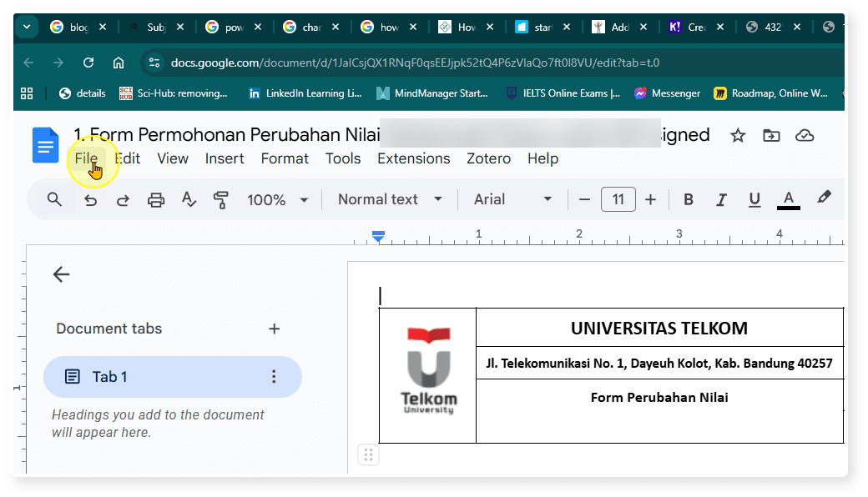Open the browser apps grid icon
The height and width of the screenshot is (497, 868).
pyautogui.click(x=27, y=93)
